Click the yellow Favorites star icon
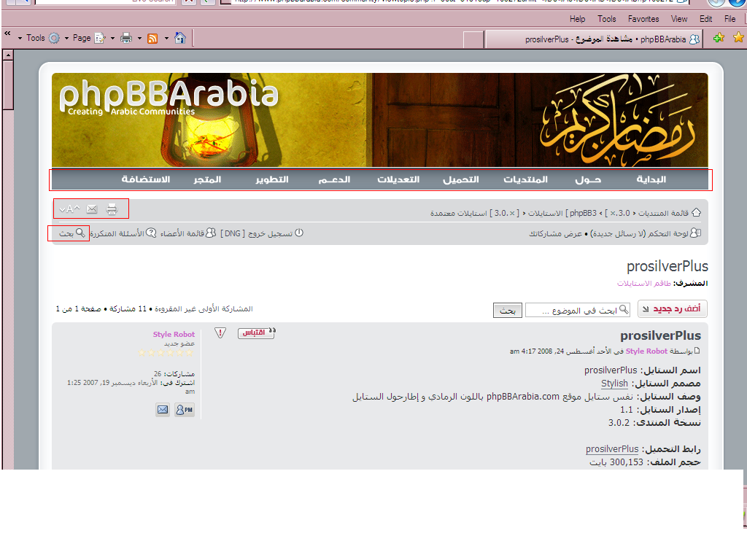747x560 pixels. 738,37
